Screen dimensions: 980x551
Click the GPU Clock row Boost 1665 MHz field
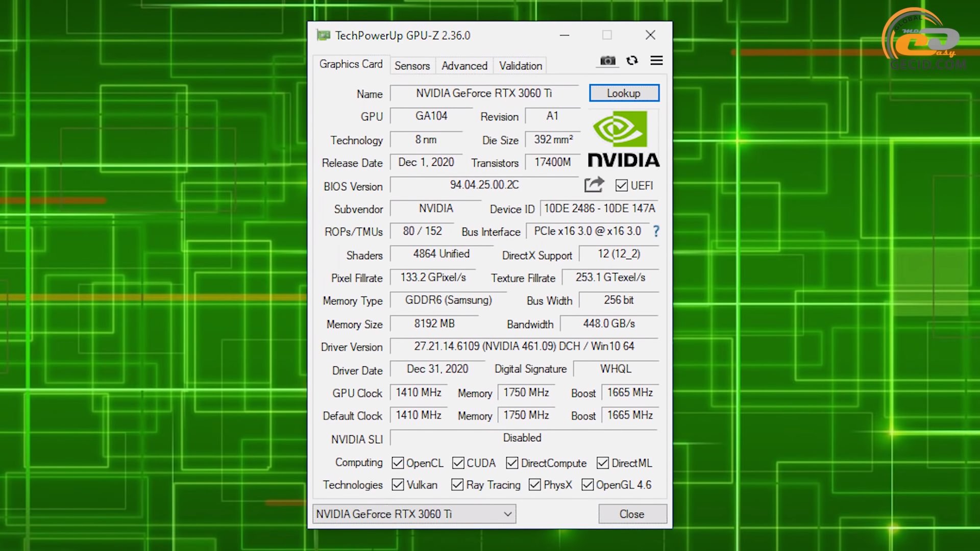tap(630, 392)
